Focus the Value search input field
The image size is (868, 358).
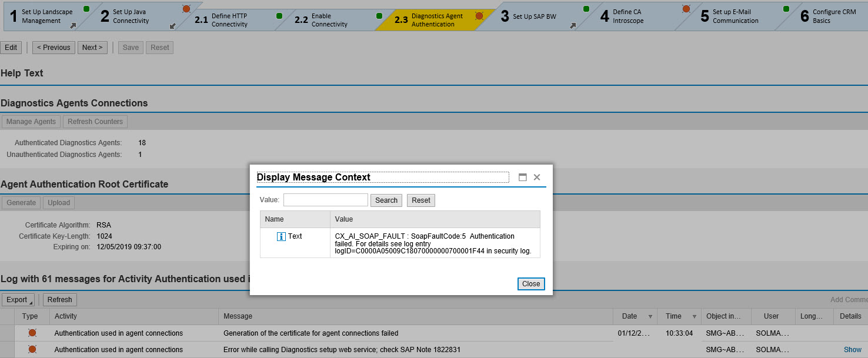326,200
